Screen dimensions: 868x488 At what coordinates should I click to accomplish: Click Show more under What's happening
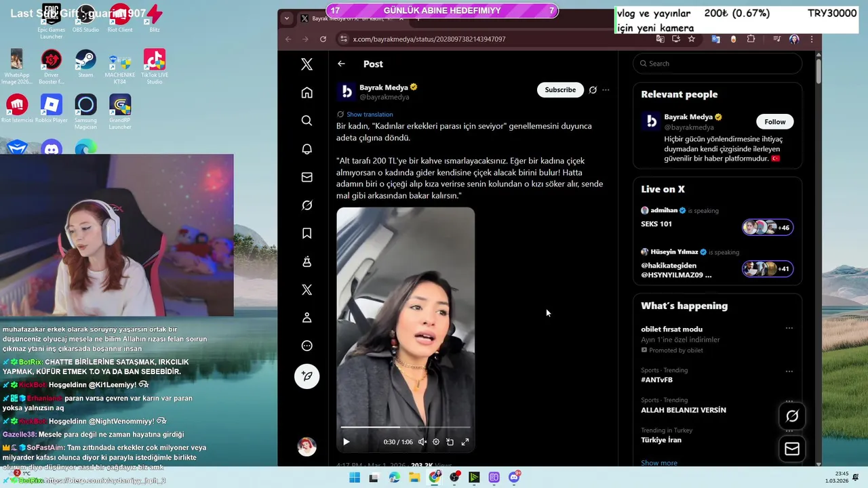[x=659, y=463]
